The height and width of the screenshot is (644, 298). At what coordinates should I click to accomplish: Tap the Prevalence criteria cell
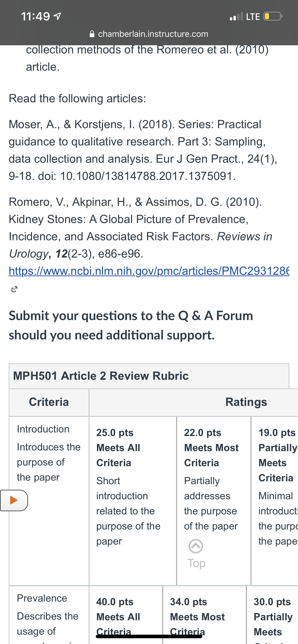[x=49, y=615]
